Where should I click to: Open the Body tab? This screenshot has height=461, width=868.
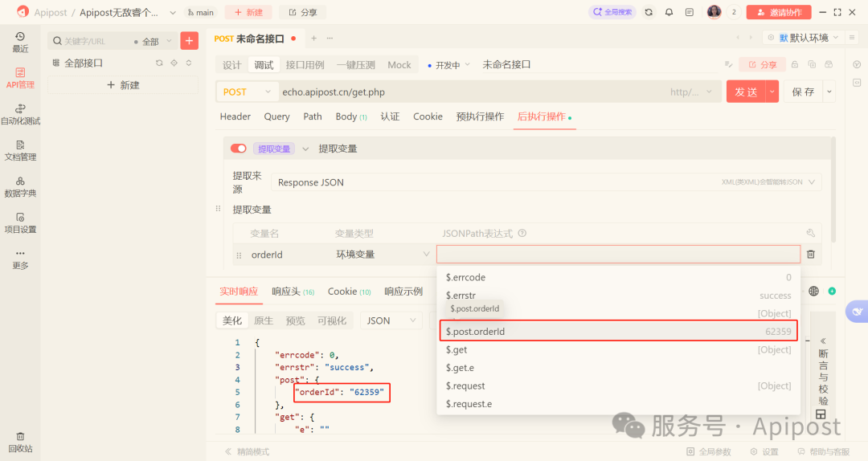(x=351, y=116)
